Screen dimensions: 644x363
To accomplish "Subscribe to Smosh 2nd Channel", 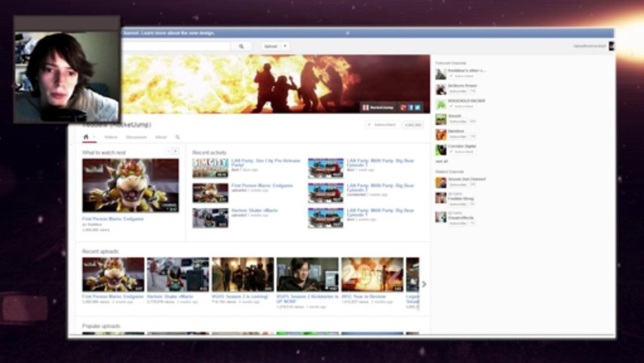I will pyautogui.click(x=458, y=185).
